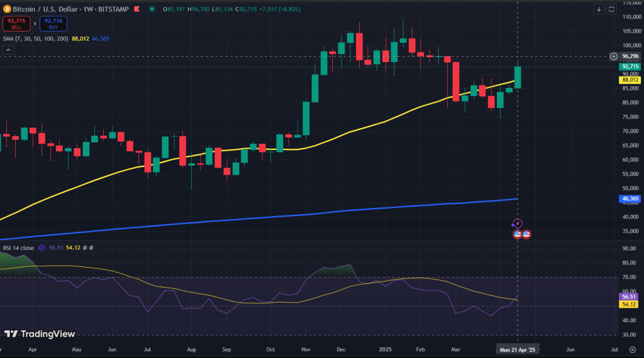Open the first US flag economic event icon
Image resolution: width=644 pixels, height=358 pixels.
518,234
